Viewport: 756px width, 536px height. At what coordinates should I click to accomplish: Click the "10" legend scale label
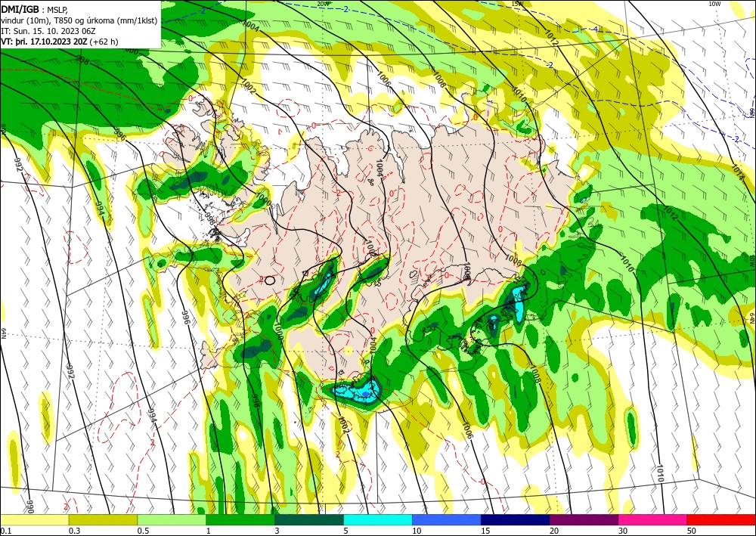click(416, 531)
